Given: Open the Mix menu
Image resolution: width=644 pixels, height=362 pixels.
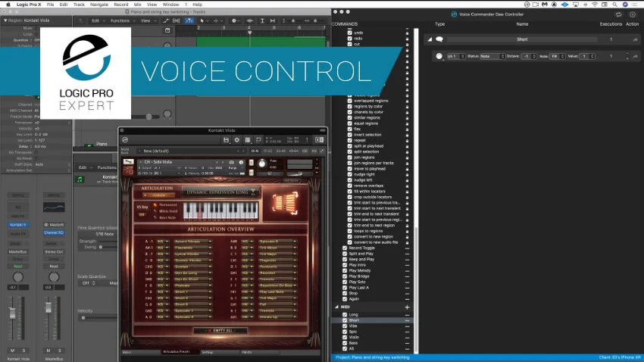Looking at the screenshot, I should pyautogui.click(x=138, y=5).
